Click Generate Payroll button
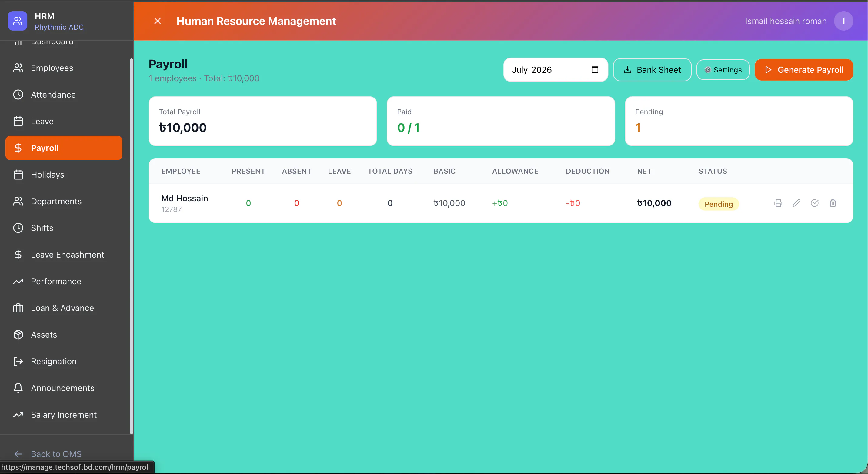Screen dimensions: 868x474 click(x=804, y=70)
